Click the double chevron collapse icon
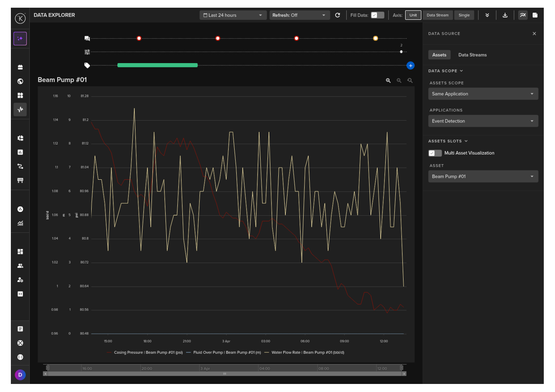 pyautogui.click(x=487, y=15)
